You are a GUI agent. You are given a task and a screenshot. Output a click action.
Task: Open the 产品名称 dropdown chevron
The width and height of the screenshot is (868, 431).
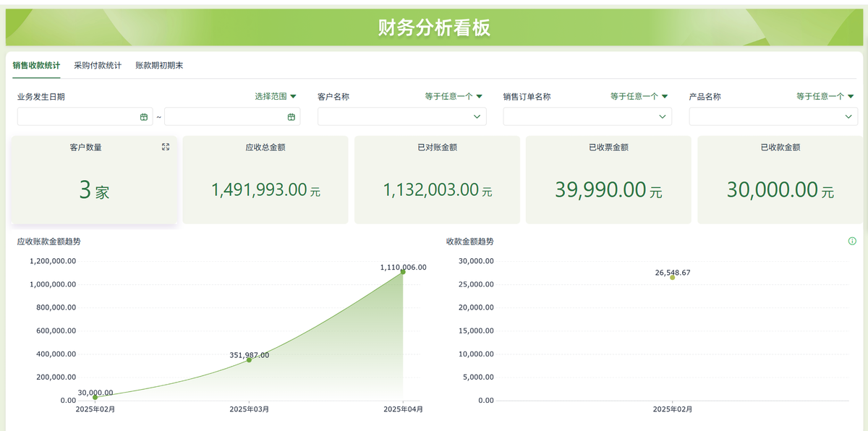point(848,116)
